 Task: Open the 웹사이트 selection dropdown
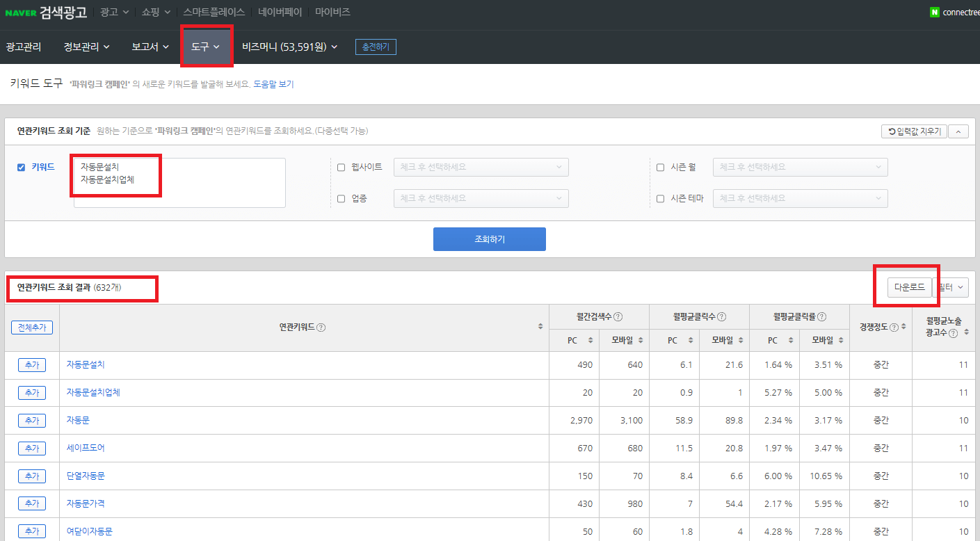click(x=481, y=167)
